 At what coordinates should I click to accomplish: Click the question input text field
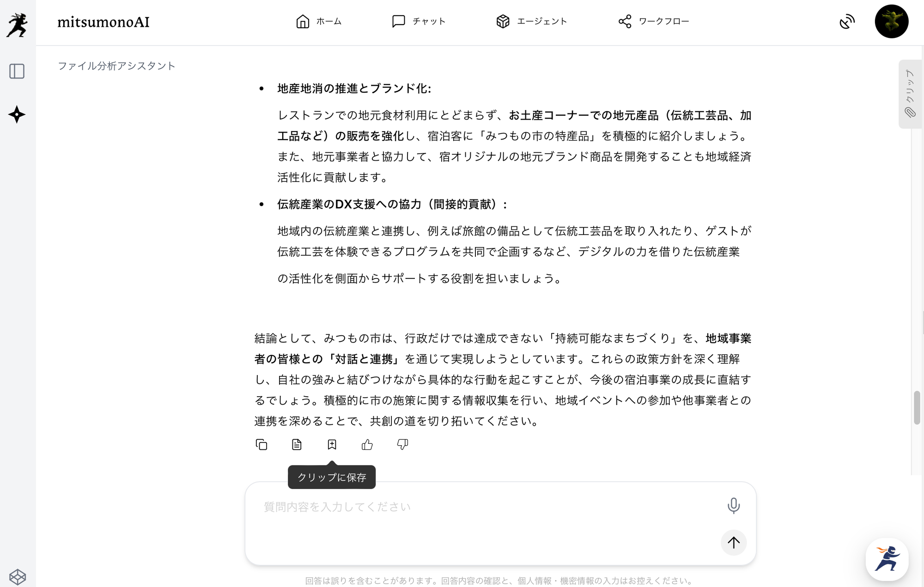point(485,507)
